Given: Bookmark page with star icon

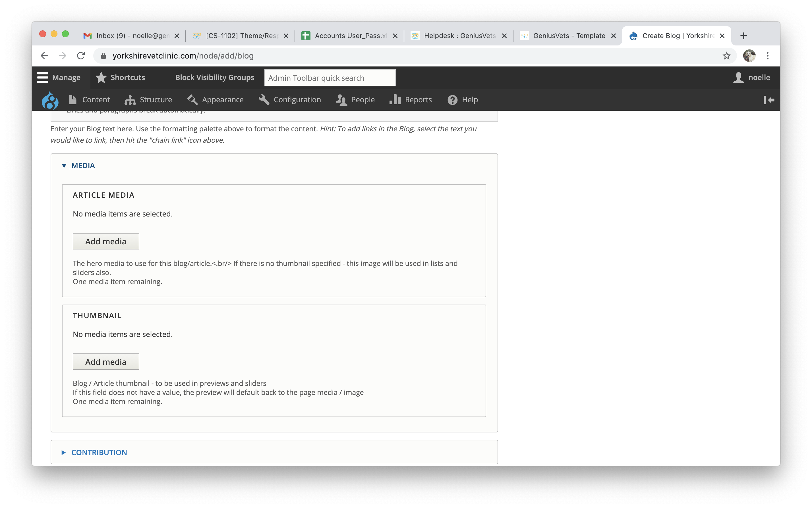Looking at the screenshot, I should coord(726,56).
